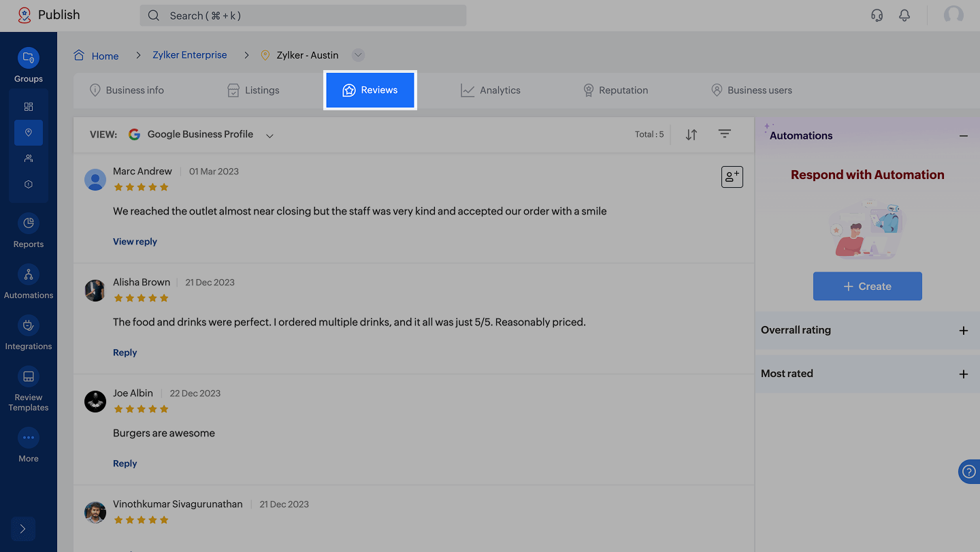Click Create automation button
Image resolution: width=980 pixels, height=552 pixels.
(x=868, y=287)
